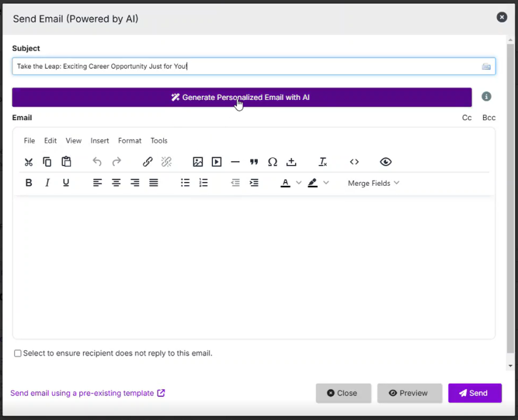518x420 pixels.
Task: Open the Edit menu
Action: point(50,140)
